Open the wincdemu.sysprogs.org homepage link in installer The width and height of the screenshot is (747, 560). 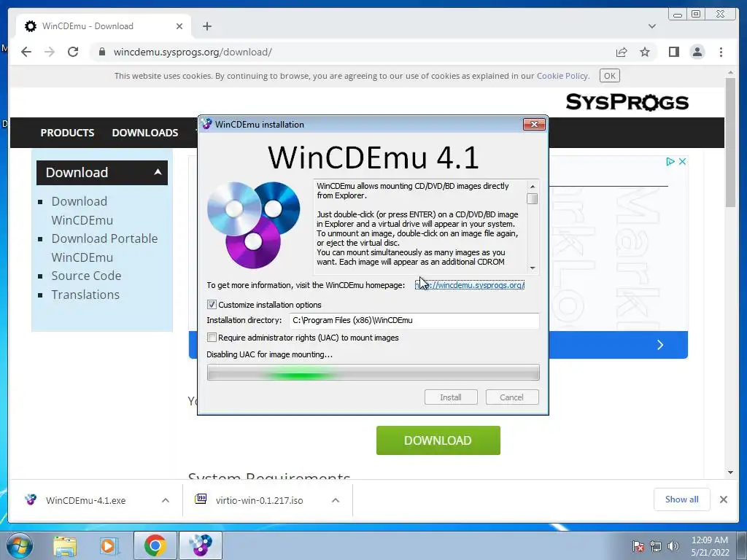470,285
